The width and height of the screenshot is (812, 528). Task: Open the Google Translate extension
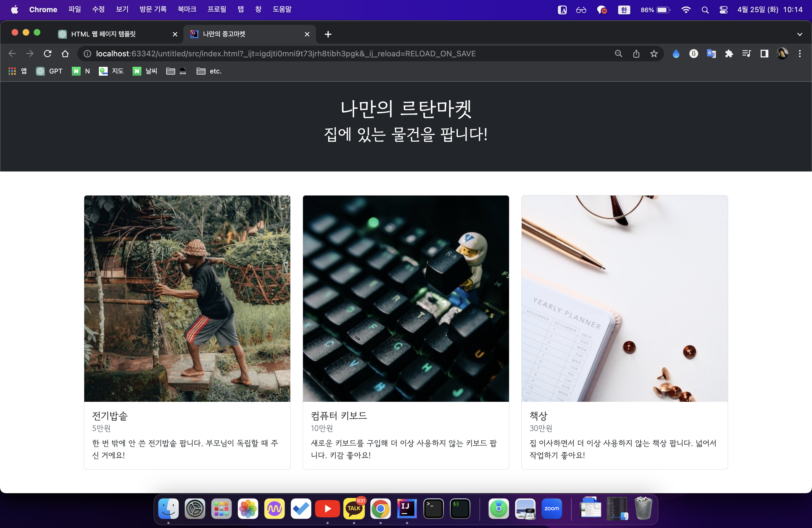[x=711, y=54]
